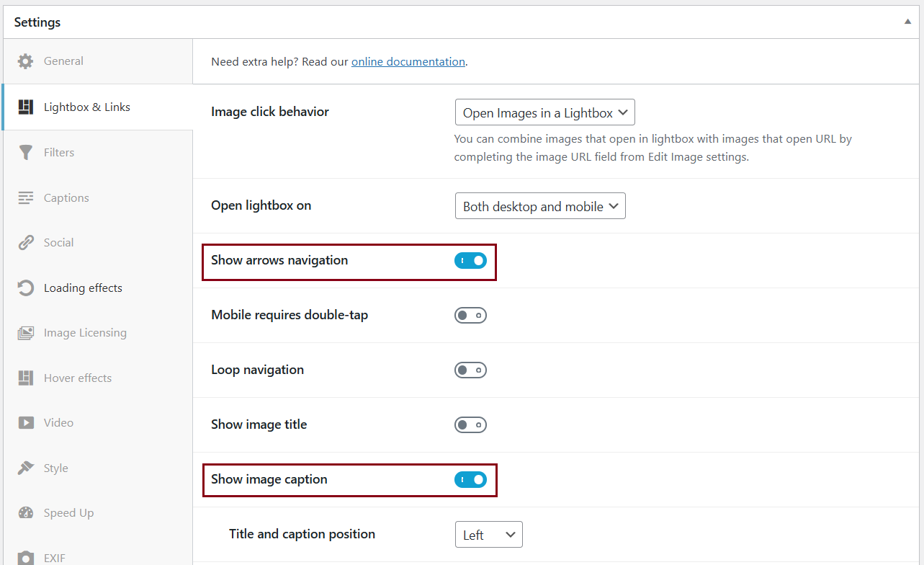Image resolution: width=924 pixels, height=565 pixels.
Task: Click the Captions lines icon
Action: pyautogui.click(x=26, y=197)
